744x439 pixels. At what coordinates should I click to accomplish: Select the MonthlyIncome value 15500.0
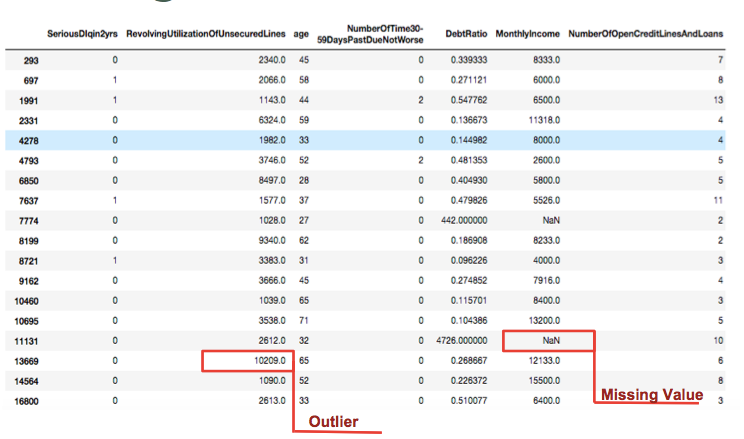(x=544, y=380)
